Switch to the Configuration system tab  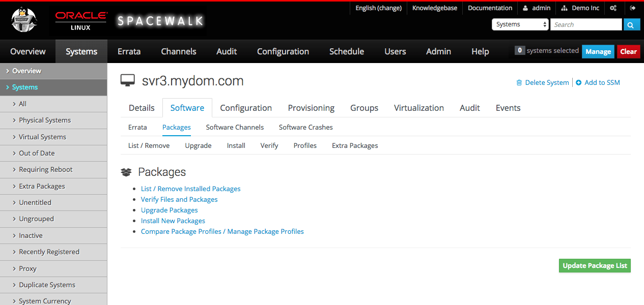[x=246, y=108]
